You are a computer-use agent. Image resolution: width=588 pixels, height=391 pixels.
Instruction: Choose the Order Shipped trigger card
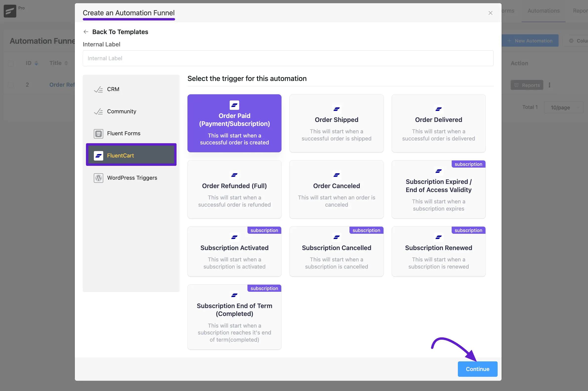[x=336, y=123]
